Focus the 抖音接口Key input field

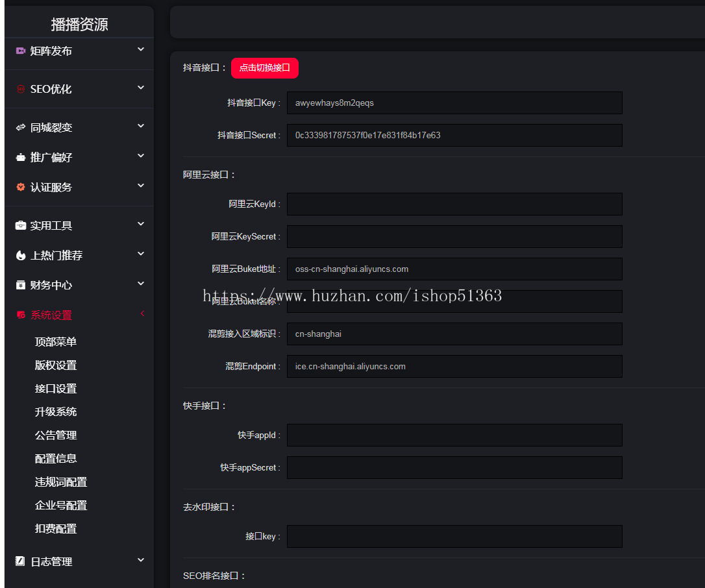[x=454, y=103]
